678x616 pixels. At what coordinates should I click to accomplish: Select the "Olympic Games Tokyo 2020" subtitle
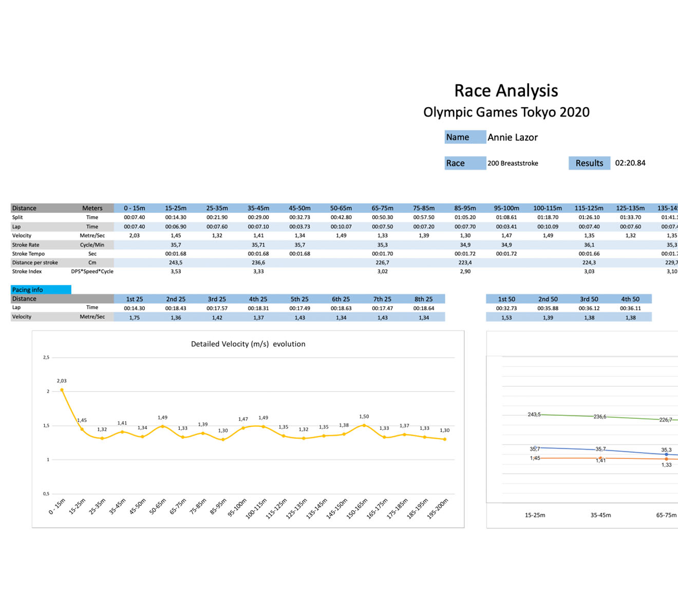tap(506, 112)
